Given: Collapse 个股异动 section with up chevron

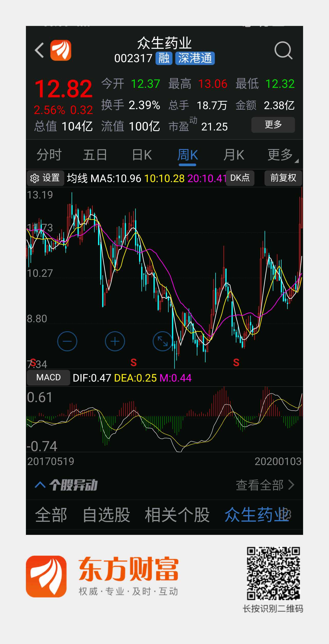Looking at the screenshot, I should 40,485.
